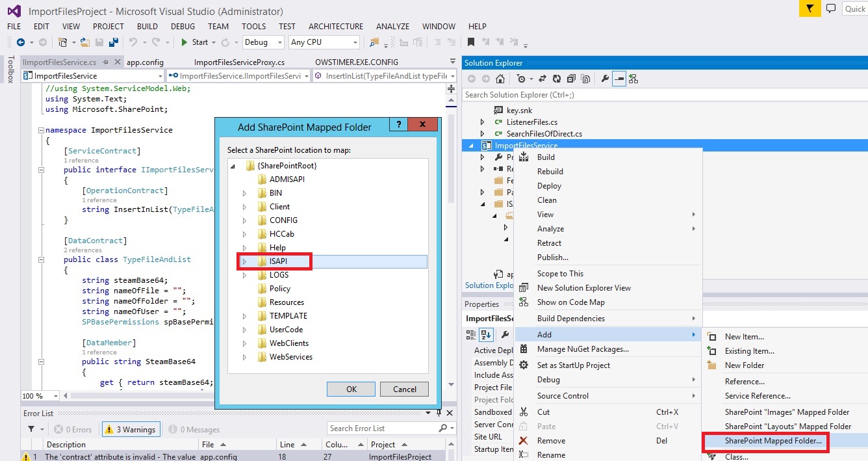Open the Any CPU platform dropdown
The width and height of the screenshot is (868, 461).
click(x=324, y=42)
